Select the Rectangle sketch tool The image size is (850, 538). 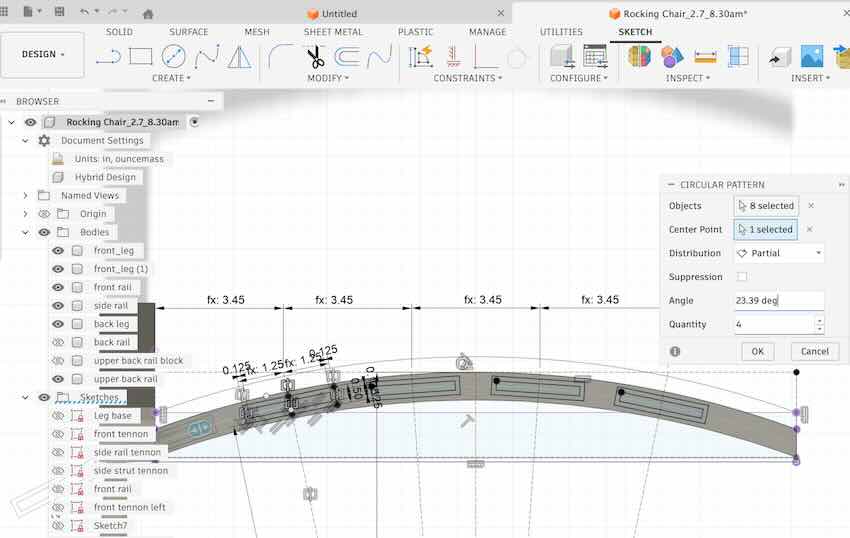(x=140, y=56)
